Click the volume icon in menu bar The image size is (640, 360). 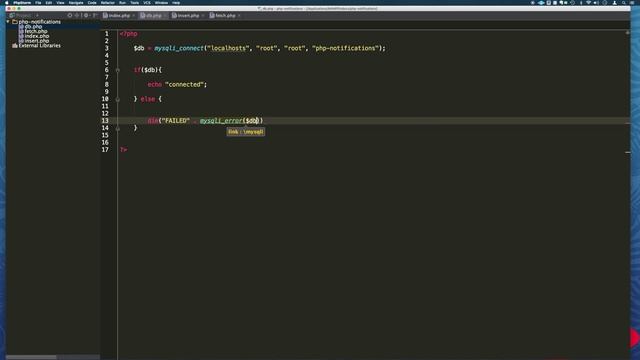point(596,2)
